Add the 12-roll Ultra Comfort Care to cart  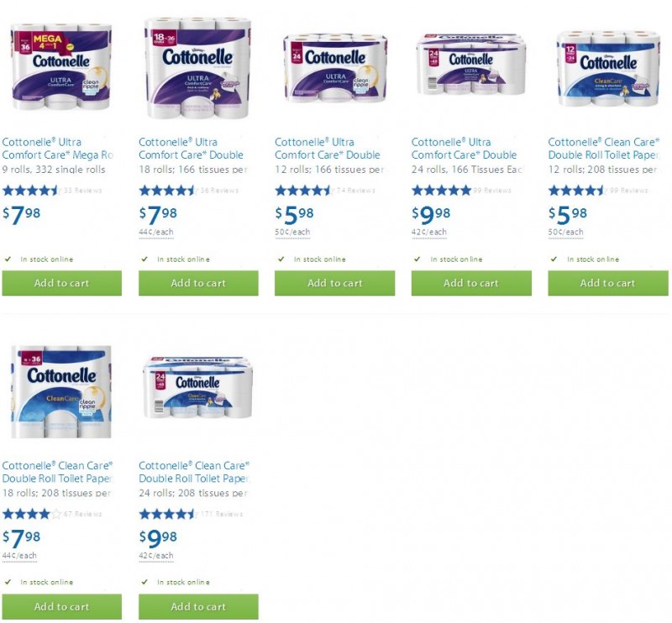pyautogui.click(x=334, y=283)
